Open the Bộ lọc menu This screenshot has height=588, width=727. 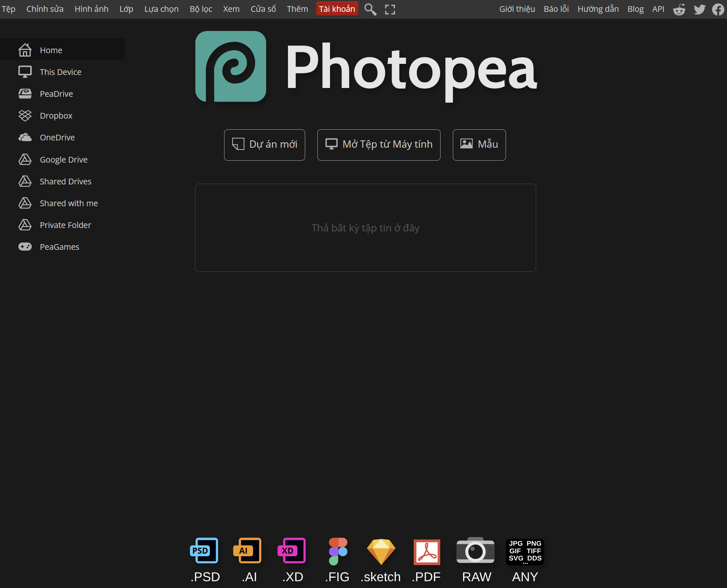(x=200, y=9)
